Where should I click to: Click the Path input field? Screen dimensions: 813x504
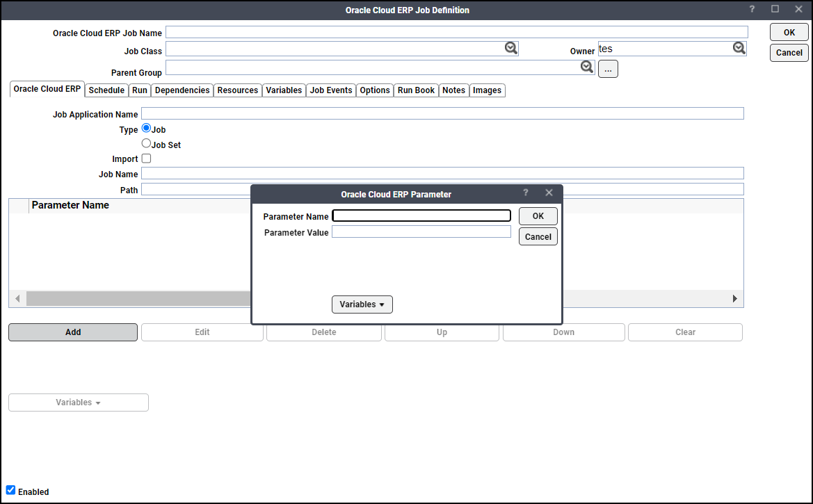click(443, 189)
